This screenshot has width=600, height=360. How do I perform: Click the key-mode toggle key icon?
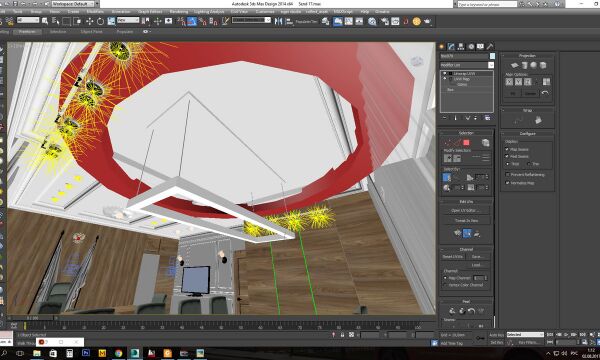479,338
